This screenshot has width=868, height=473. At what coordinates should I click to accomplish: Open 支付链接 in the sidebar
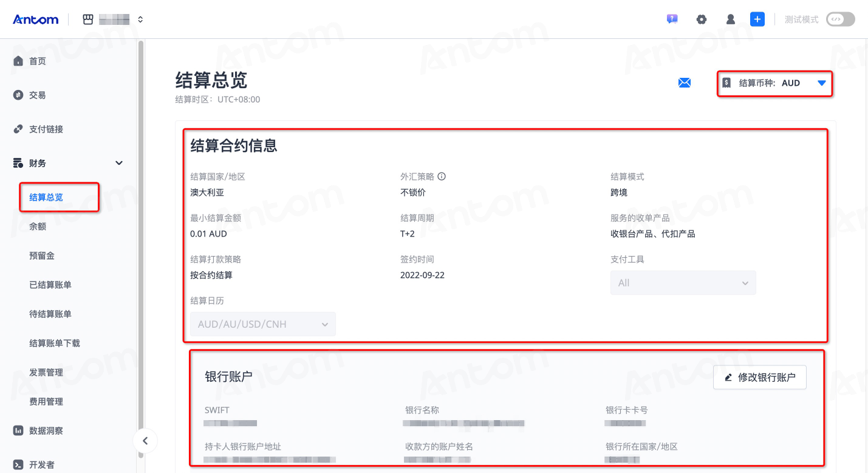[46, 129]
